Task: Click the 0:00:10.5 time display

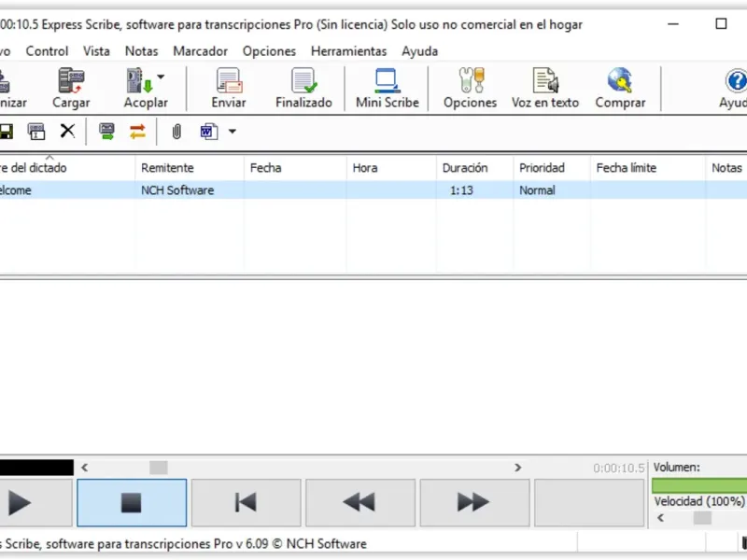Action: 619,469
